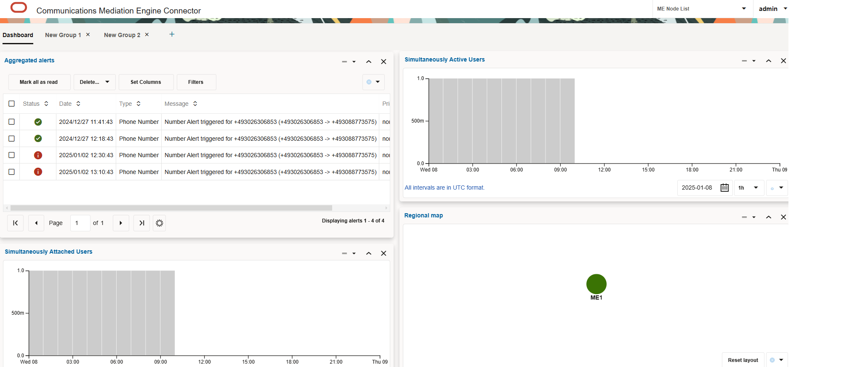The width and height of the screenshot is (868, 367).
Task: Click the Simultaneously Active Users title
Action: click(x=445, y=59)
